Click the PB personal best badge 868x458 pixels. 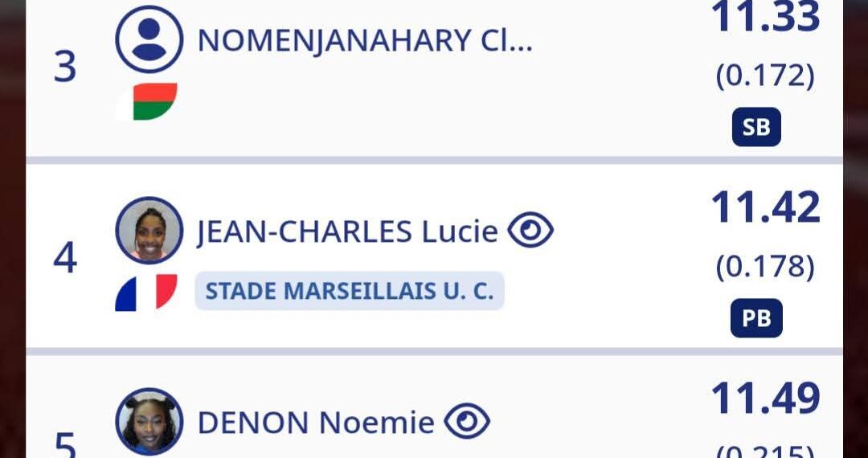(756, 318)
